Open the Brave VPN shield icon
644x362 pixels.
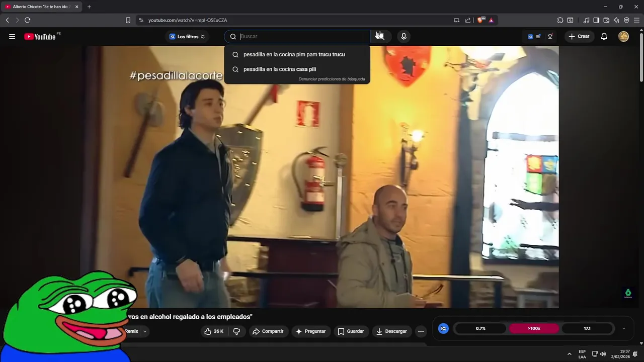[626, 20]
